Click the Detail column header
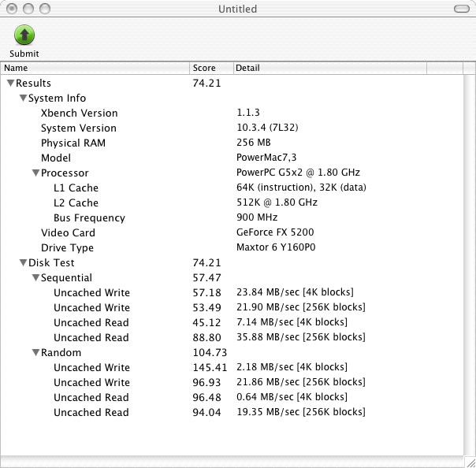Image resolution: width=476 pixels, height=468 pixels. click(330, 68)
